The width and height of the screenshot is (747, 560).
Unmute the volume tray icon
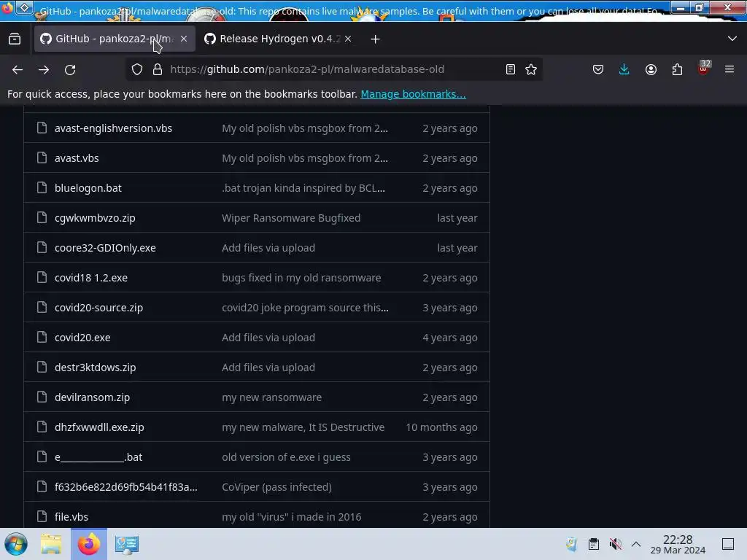click(x=616, y=544)
